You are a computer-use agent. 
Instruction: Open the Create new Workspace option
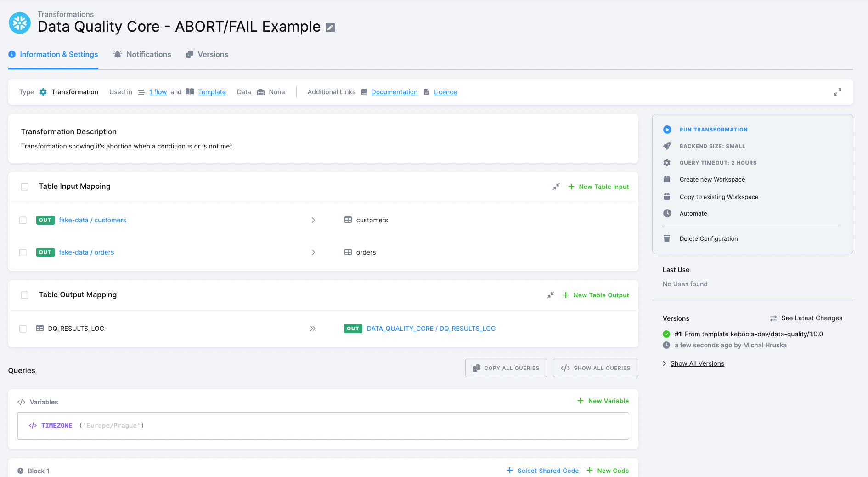712,179
